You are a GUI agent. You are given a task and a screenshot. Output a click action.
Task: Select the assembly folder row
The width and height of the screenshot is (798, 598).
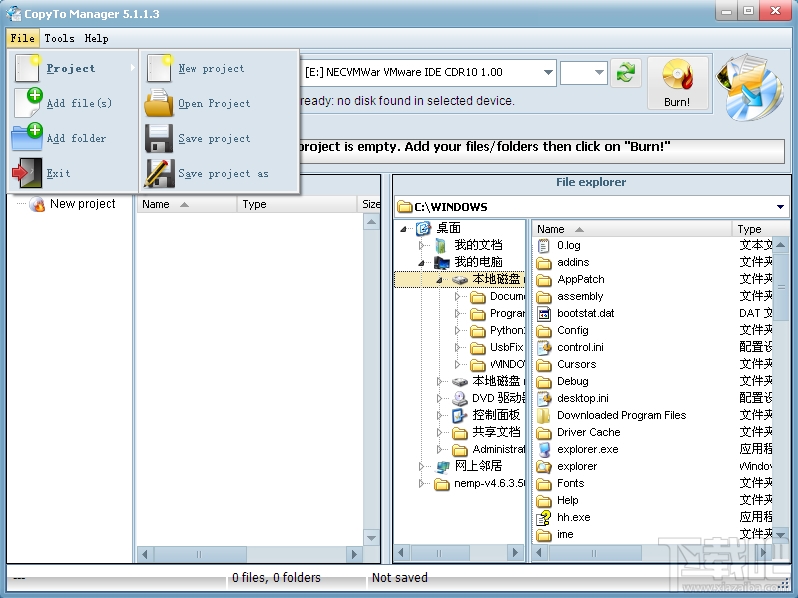click(580, 297)
